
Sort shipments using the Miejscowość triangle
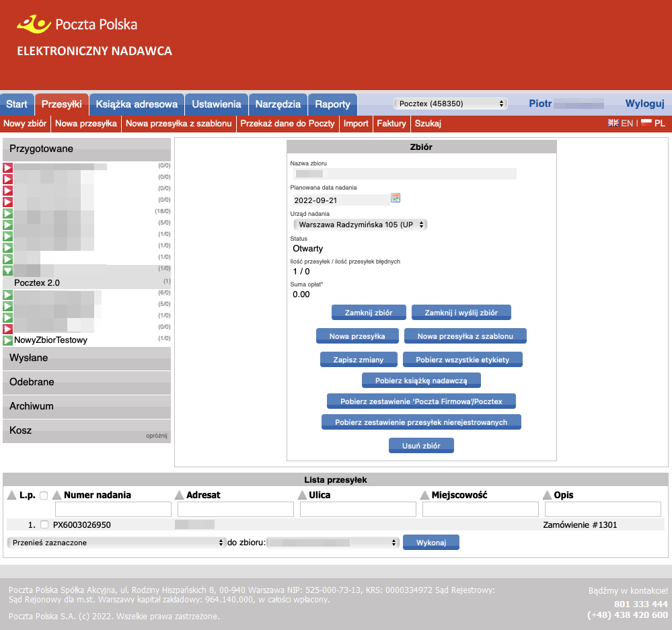coord(424,495)
